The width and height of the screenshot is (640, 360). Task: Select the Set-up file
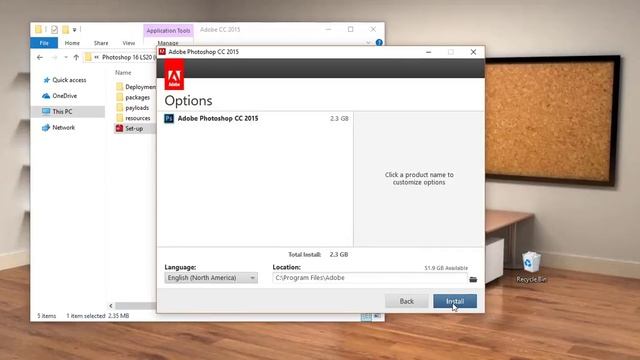tap(135, 128)
